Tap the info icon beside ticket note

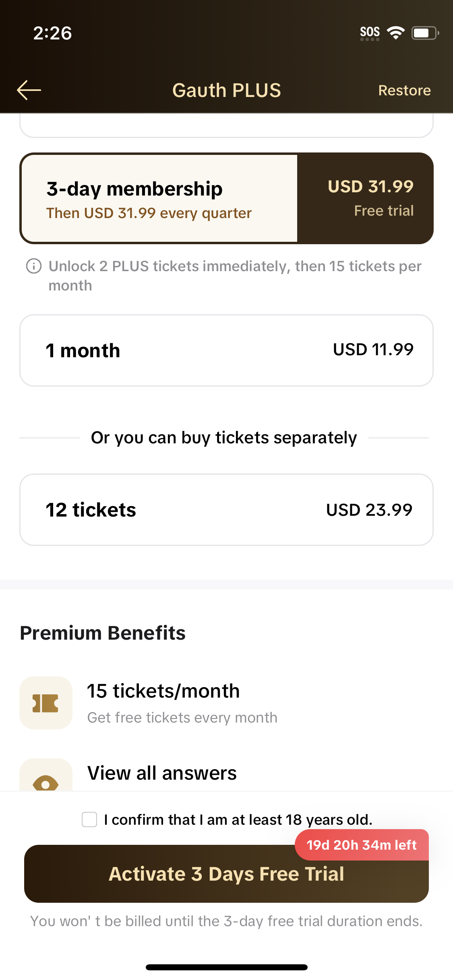point(34,266)
